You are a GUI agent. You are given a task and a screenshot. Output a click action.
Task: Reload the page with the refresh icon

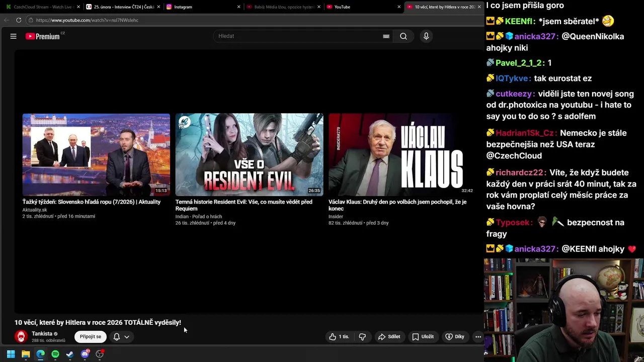(x=19, y=20)
